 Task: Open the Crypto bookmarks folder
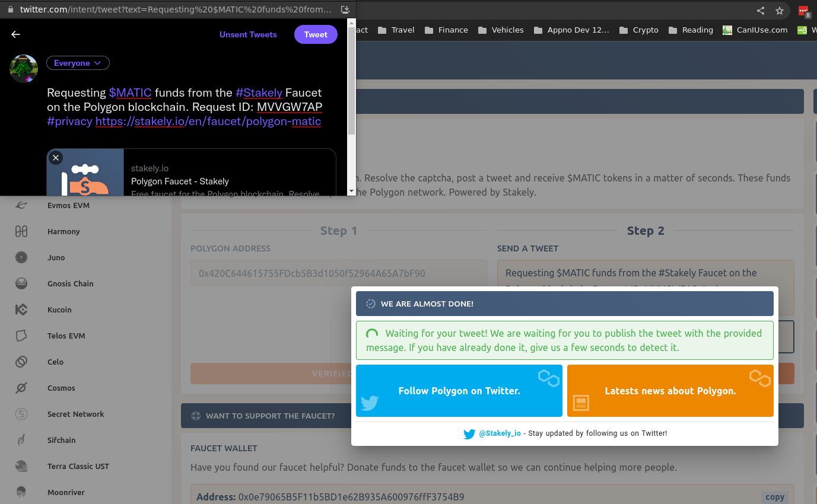point(638,30)
